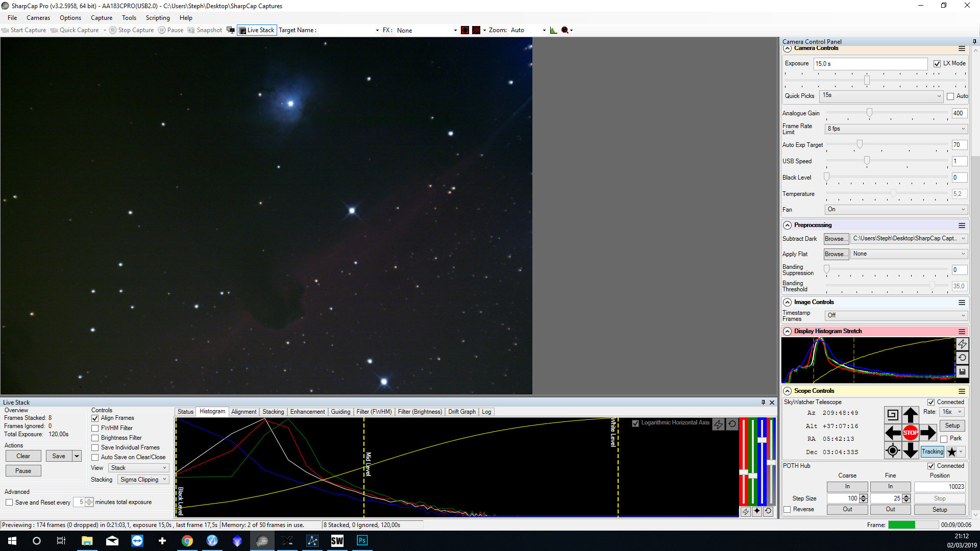Reset the Live Stack histogram with the circular arrow
The height and width of the screenshot is (551, 980).
(732, 424)
